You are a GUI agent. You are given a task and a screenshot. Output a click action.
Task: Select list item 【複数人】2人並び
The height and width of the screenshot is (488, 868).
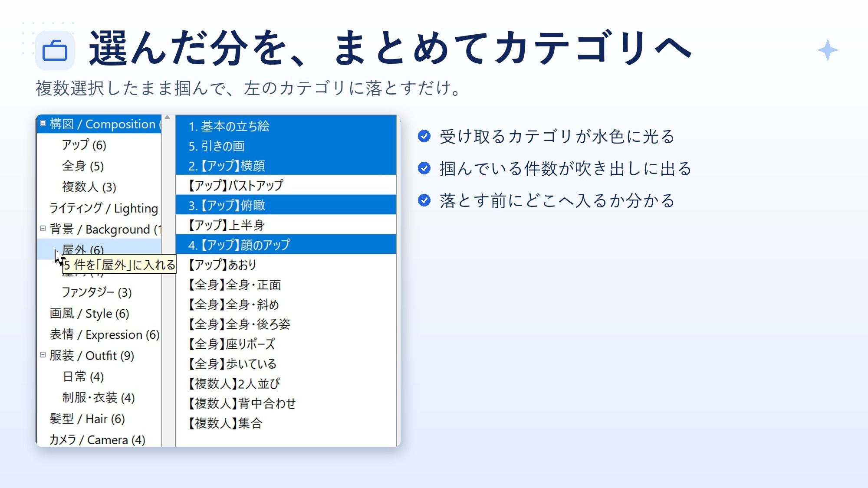tap(286, 383)
